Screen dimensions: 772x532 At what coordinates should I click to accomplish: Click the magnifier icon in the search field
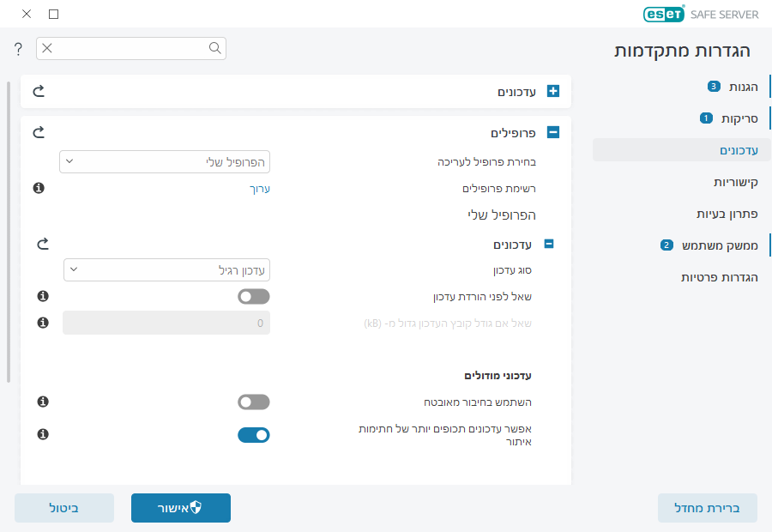[214, 49]
